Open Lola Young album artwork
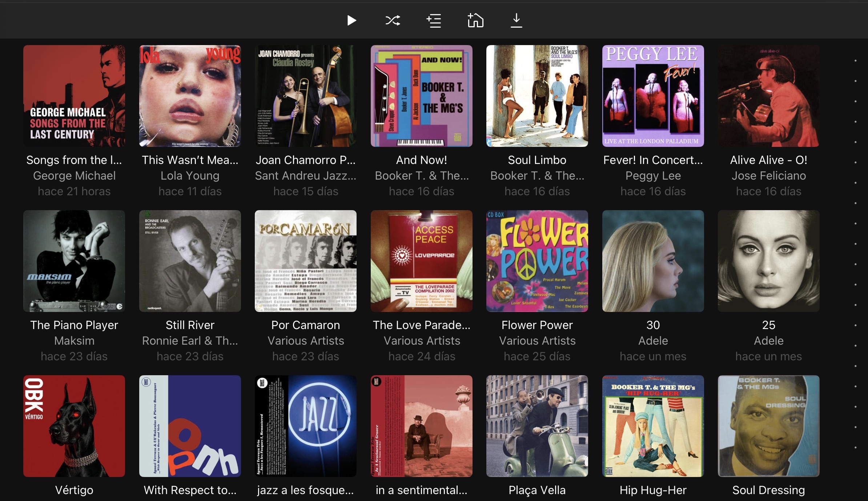The image size is (868, 501). tap(190, 96)
